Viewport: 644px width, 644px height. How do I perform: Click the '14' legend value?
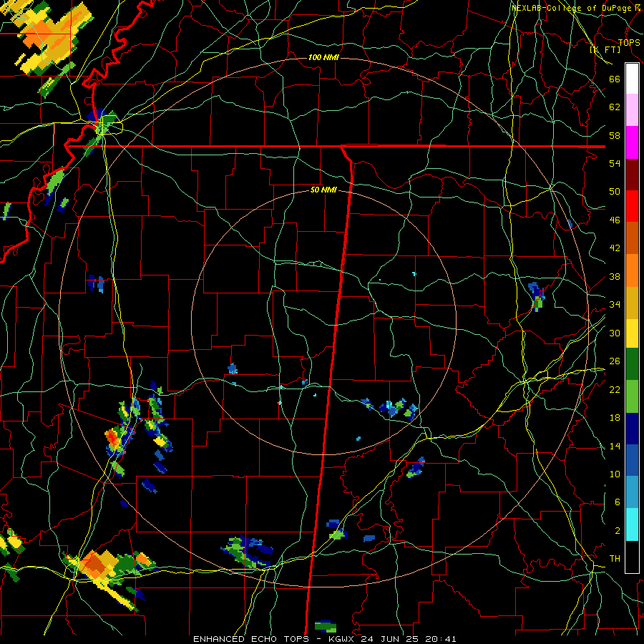[x=615, y=446]
